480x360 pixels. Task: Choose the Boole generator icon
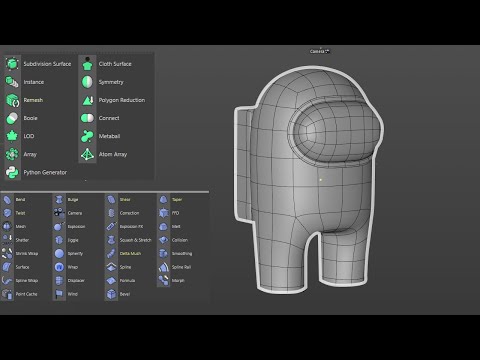tap(12, 118)
